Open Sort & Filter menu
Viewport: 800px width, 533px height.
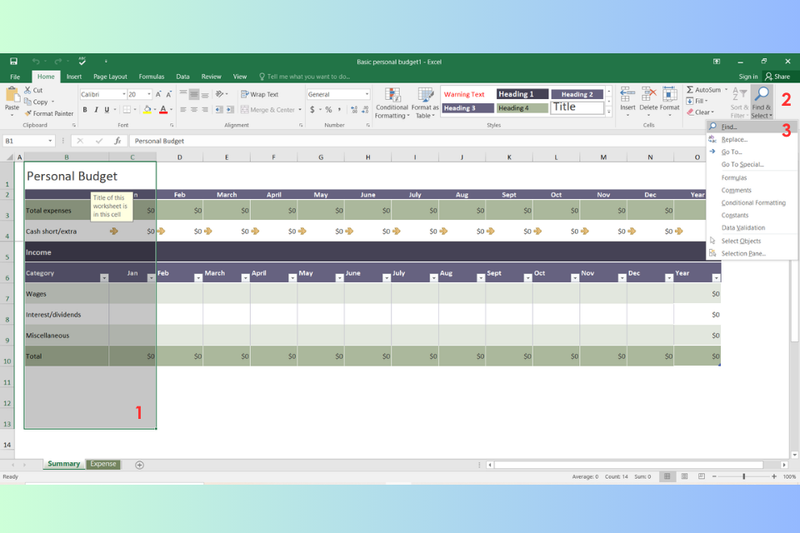tap(739, 103)
